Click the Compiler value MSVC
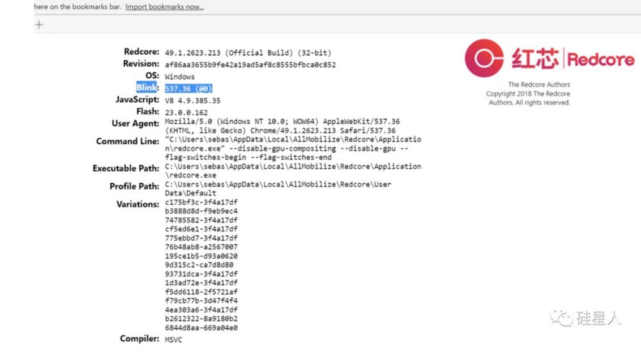The height and width of the screenshot is (364, 641). click(x=173, y=340)
